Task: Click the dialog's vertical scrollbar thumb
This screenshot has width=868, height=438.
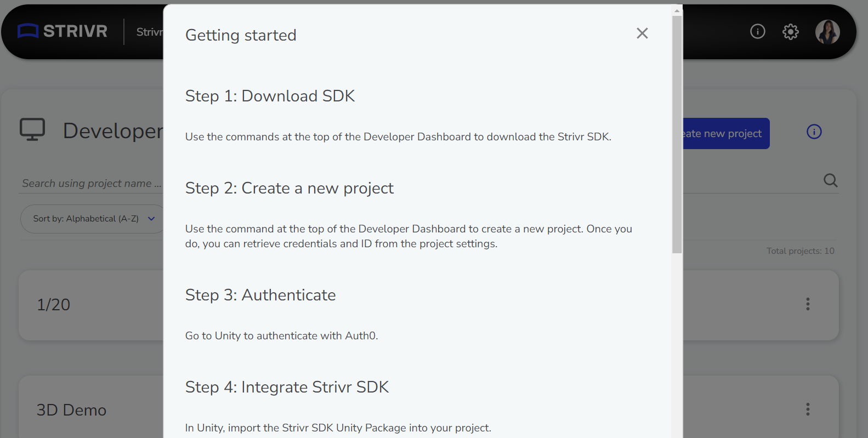Action: (677, 134)
